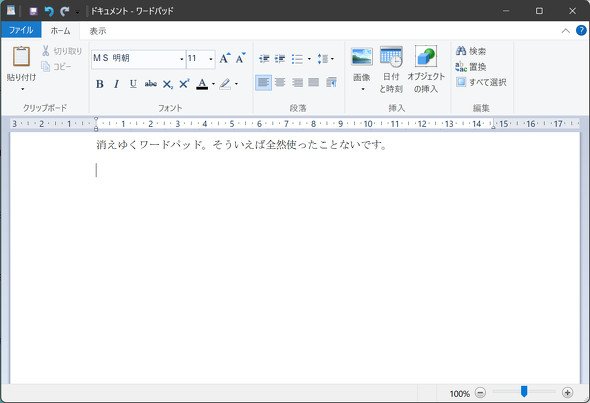This screenshot has height=403, width=590.
Task: Open the 貼り付け dropdown arrow
Action: tap(23, 89)
